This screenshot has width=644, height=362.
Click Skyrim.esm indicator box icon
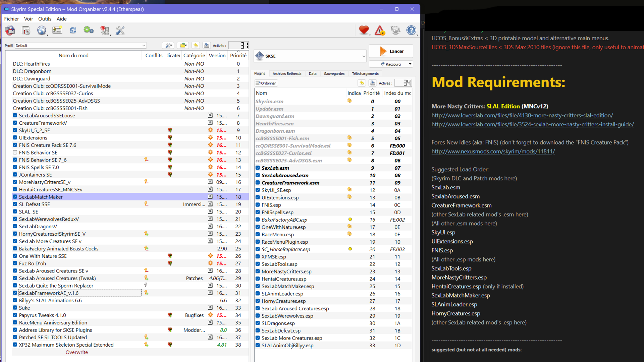coord(350,101)
